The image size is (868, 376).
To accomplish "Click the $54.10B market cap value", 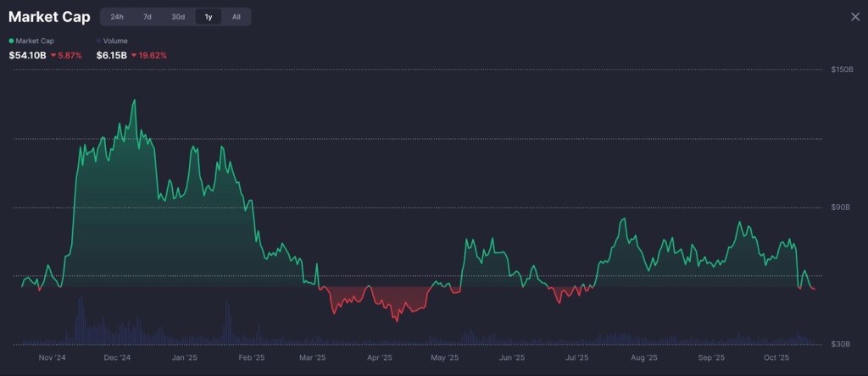I will click(27, 55).
